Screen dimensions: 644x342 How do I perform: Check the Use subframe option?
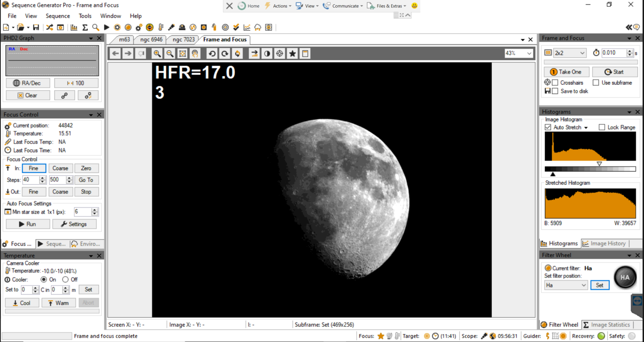coord(596,82)
